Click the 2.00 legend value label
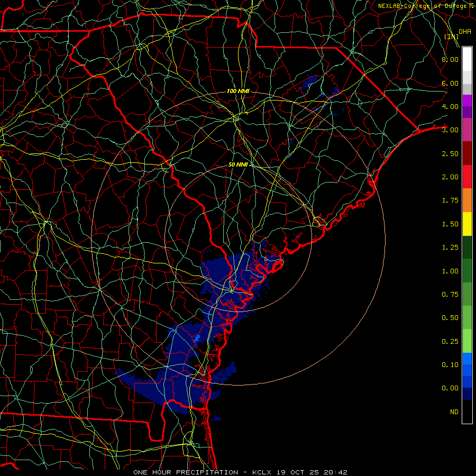476x476 pixels. tap(450, 177)
